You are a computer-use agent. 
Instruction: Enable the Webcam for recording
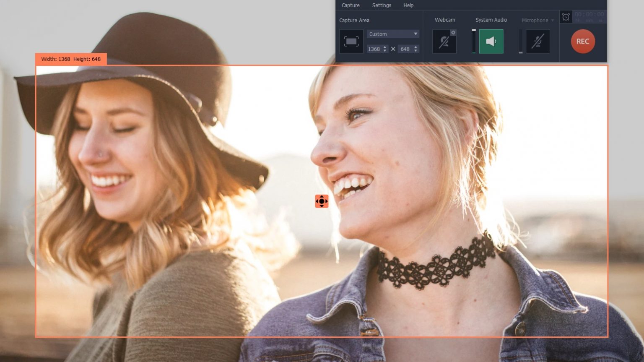click(x=444, y=41)
